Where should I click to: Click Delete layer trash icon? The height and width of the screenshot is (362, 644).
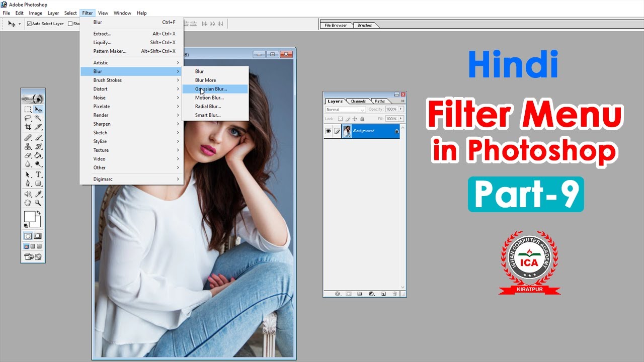coord(394,294)
